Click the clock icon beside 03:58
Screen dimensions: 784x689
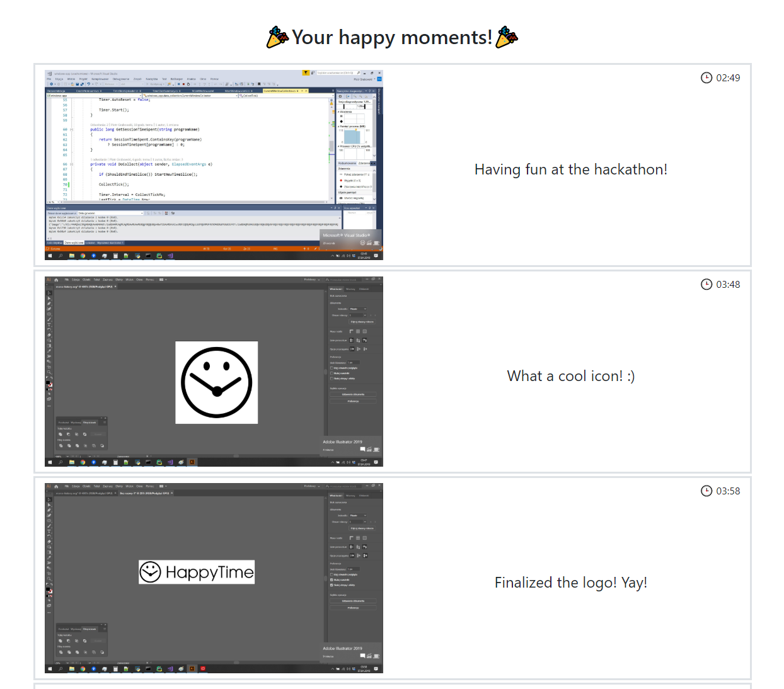pyautogui.click(x=706, y=491)
